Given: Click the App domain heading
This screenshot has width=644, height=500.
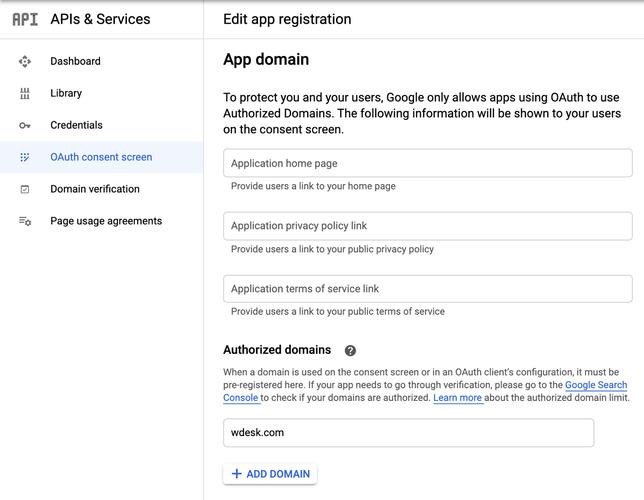Looking at the screenshot, I should click(266, 60).
